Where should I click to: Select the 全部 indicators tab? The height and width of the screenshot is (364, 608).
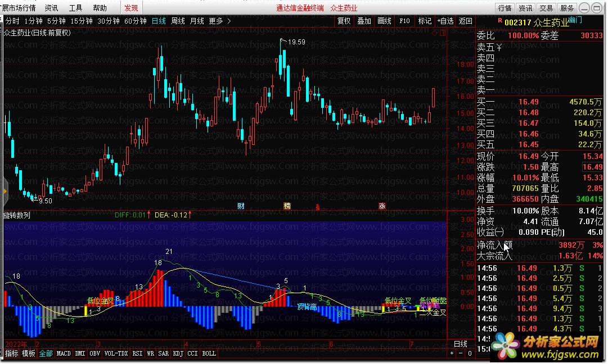pyautogui.click(x=46, y=353)
